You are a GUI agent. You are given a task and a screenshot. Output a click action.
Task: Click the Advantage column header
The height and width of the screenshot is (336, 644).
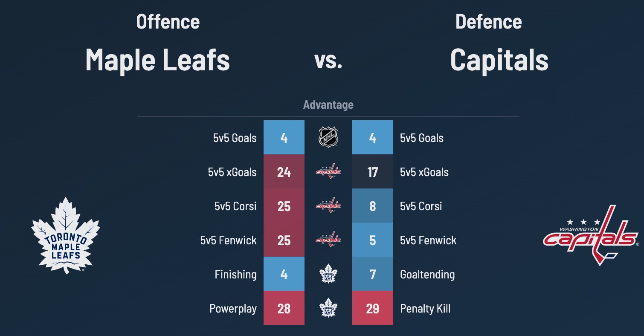coord(328,104)
